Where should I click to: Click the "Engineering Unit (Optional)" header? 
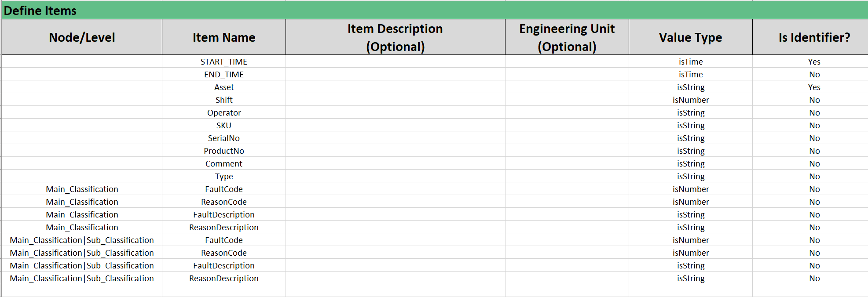(x=567, y=37)
